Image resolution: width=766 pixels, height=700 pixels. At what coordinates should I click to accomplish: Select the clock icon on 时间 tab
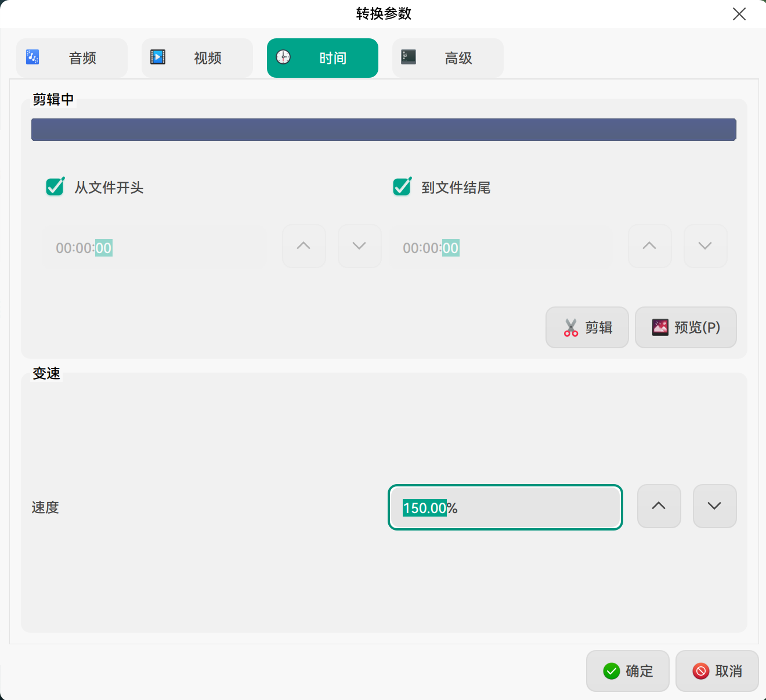284,57
